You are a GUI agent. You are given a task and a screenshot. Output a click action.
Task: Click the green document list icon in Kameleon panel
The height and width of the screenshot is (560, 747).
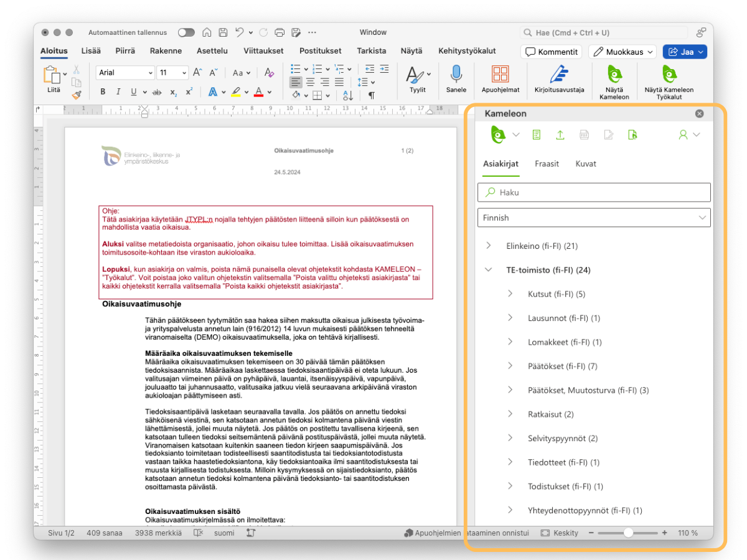536,134
